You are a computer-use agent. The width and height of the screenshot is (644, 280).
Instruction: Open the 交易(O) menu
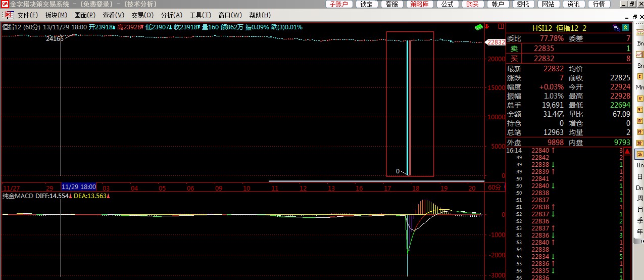click(142, 15)
